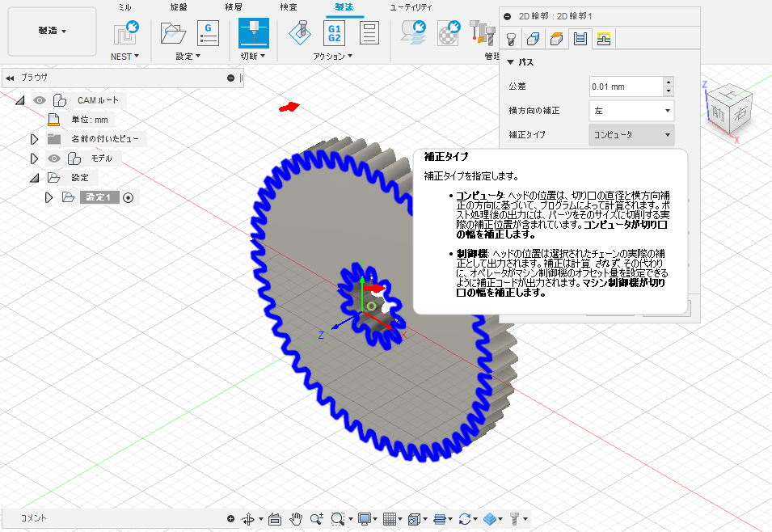Click the コメント panel label
This screenshot has height=532, width=772.
[33, 518]
